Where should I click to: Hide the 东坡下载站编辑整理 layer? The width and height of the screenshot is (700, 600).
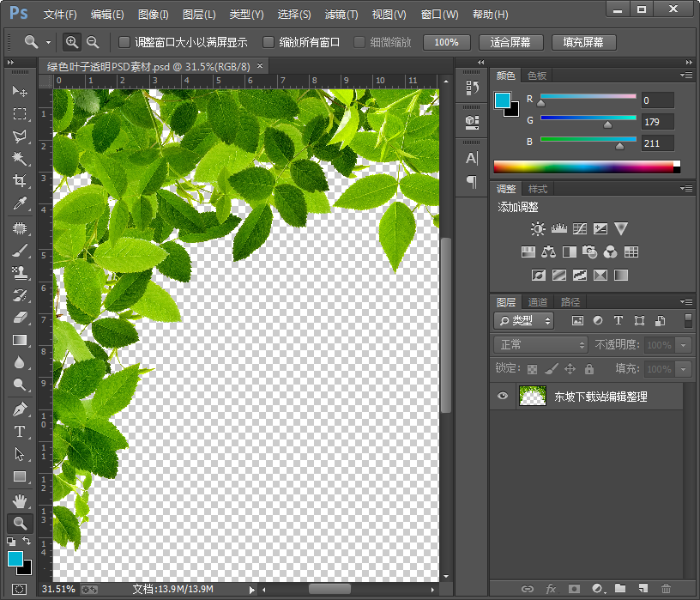click(x=503, y=397)
